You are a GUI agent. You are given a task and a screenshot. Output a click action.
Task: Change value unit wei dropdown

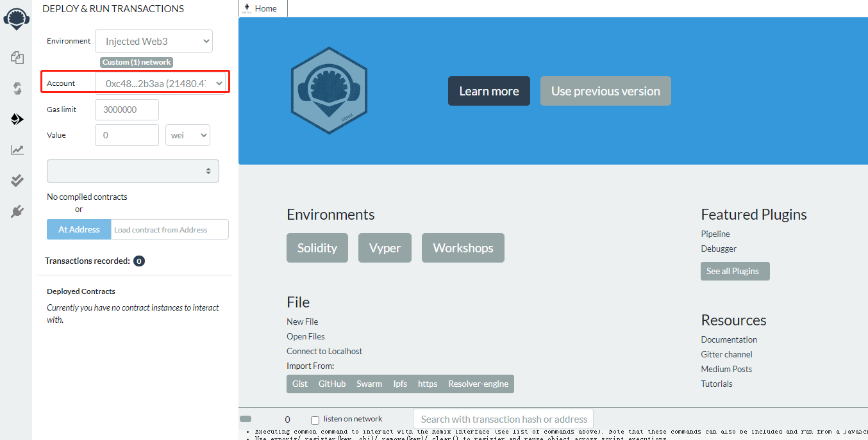[x=188, y=135]
